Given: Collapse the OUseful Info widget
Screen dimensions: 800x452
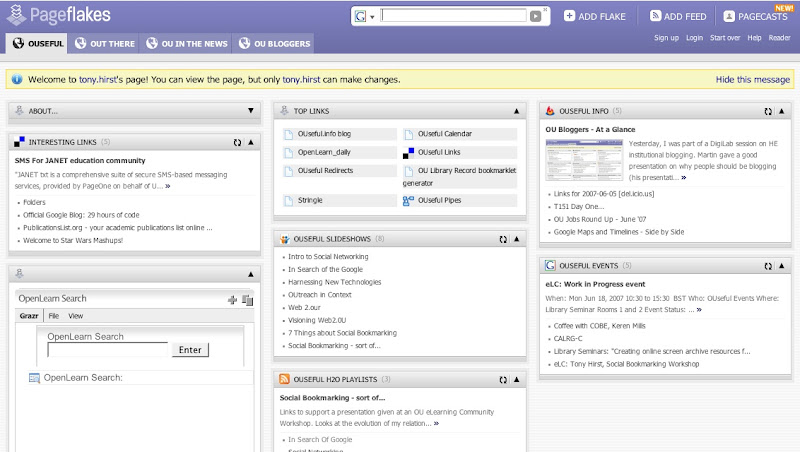Looking at the screenshot, I should (782, 111).
